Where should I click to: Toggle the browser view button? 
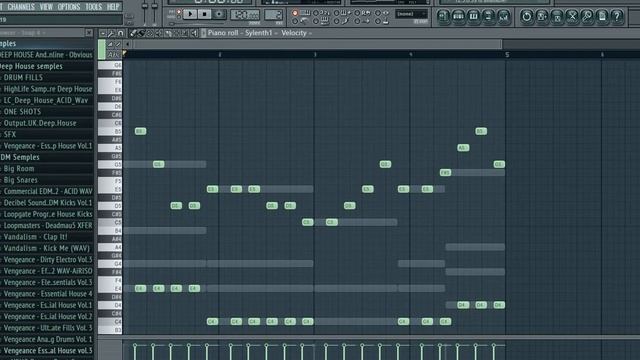point(488,16)
